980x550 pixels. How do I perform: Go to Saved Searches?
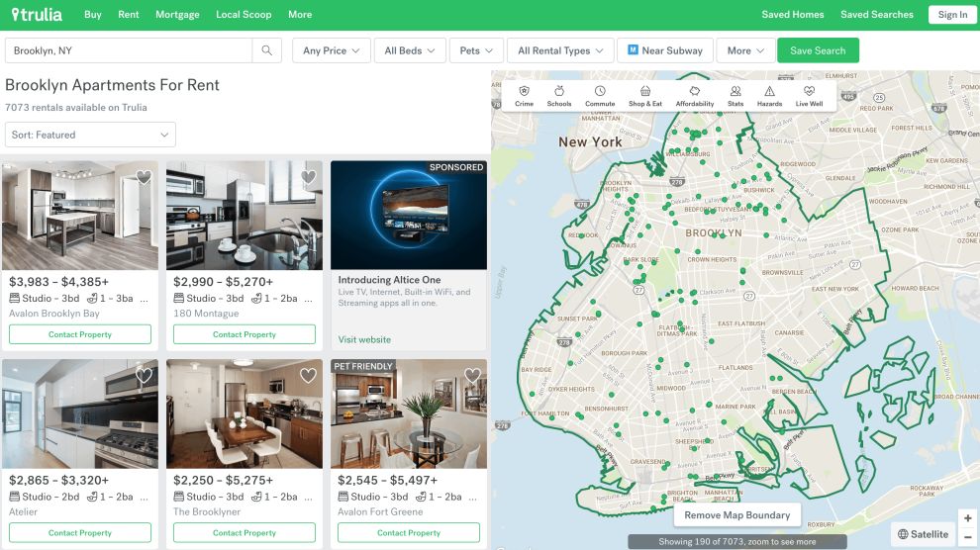(877, 15)
